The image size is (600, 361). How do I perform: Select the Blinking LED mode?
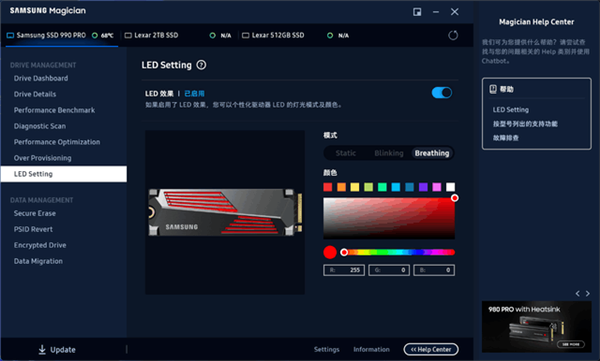point(389,153)
